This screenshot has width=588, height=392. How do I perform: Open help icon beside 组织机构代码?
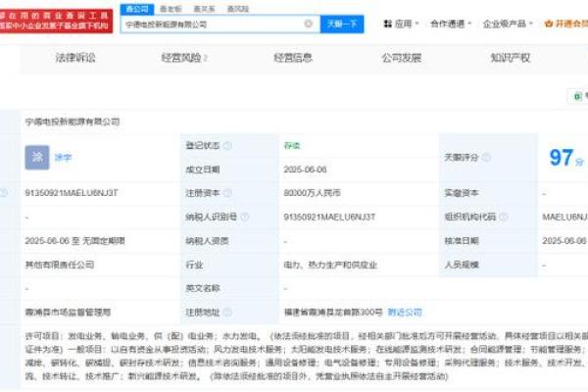[x=504, y=217]
